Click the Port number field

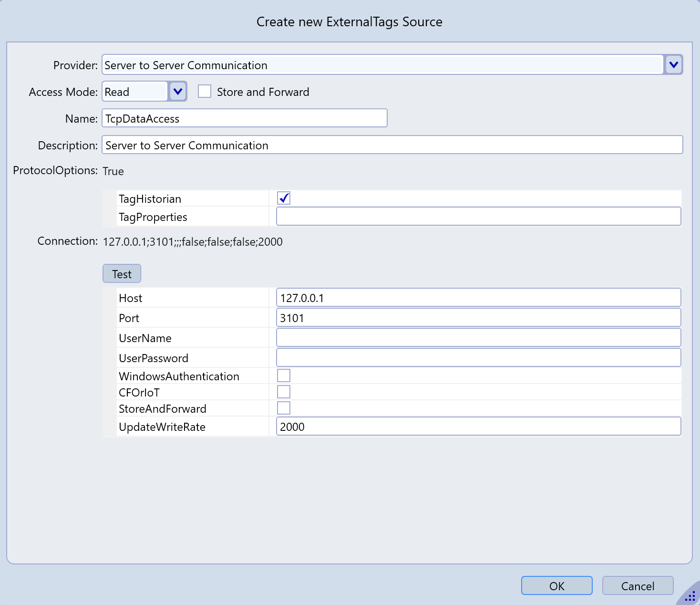(x=478, y=318)
